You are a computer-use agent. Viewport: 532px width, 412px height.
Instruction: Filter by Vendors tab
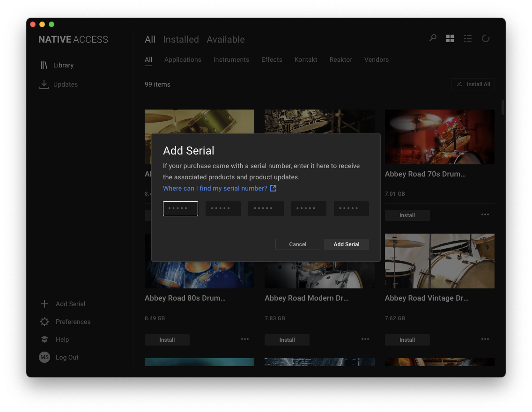[376, 59]
